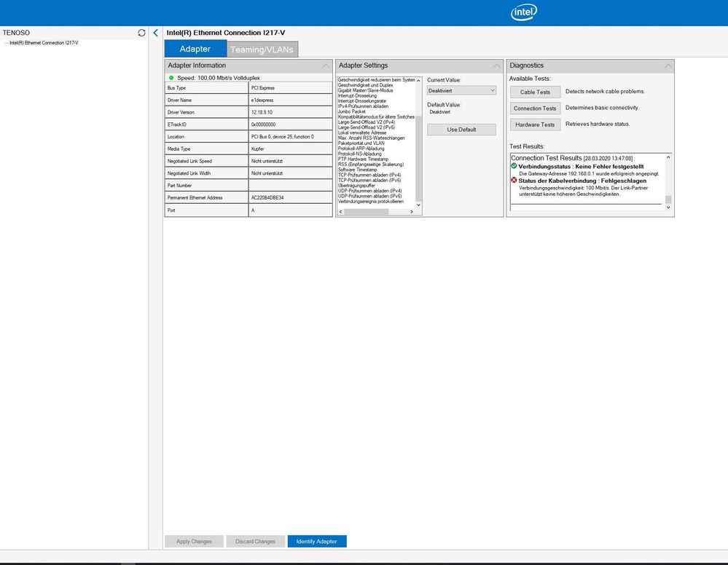This screenshot has width=728, height=565.
Task: Click the Identify Adapter button
Action: pos(317,542)
